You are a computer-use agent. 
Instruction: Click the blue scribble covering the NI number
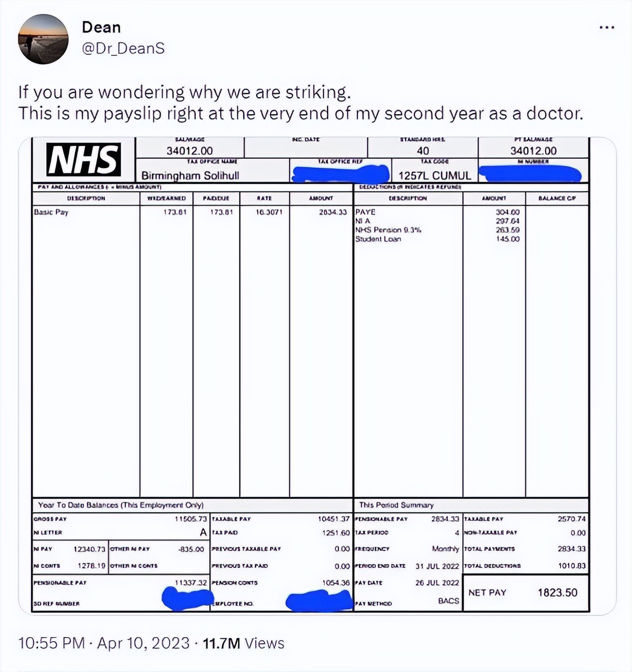pos(530,173)
